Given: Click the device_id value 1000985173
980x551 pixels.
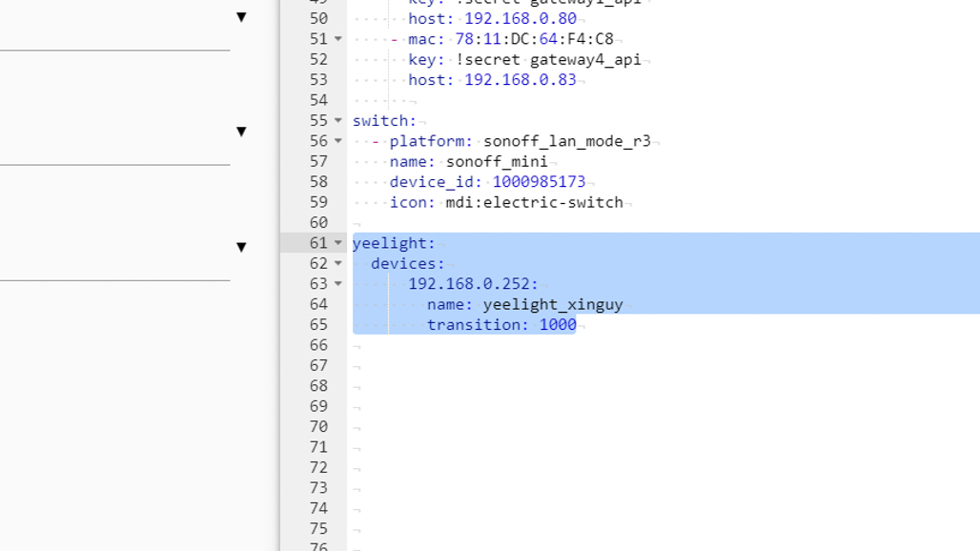Looking at the screenshot, I should coord(539,182).
